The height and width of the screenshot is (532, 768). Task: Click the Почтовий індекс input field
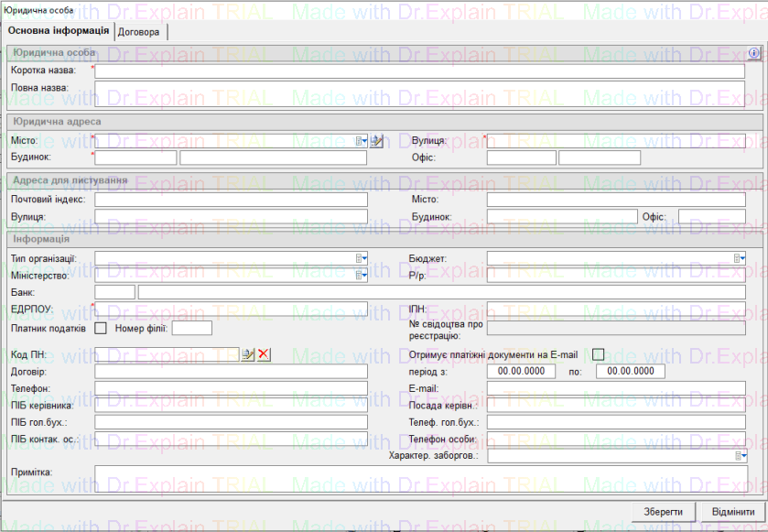coord(231,200)
